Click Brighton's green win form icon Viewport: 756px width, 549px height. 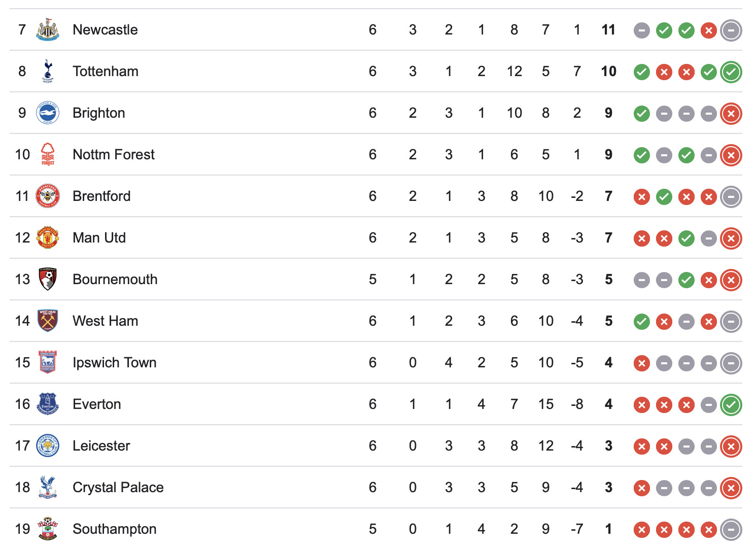[x=642, y=114]
